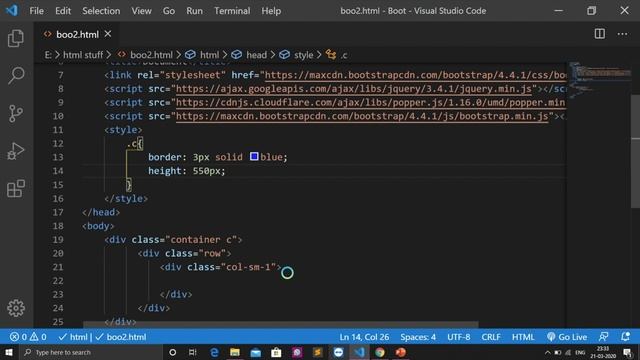
Task: Open the Manage gear menu
Action: pyautogui.click(x=16, y=308)
